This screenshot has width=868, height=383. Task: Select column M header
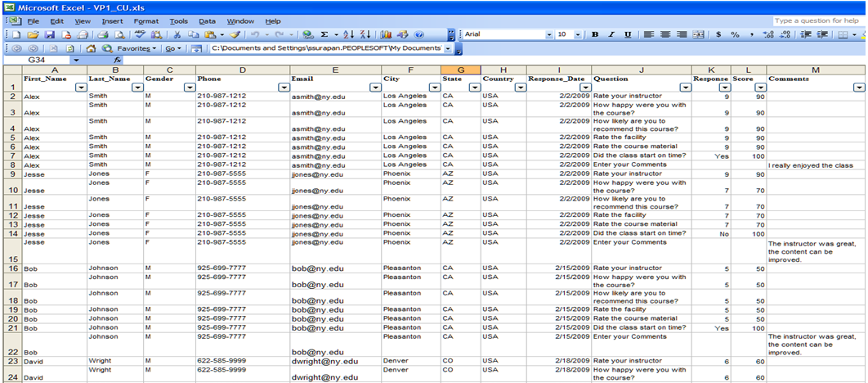817,70
